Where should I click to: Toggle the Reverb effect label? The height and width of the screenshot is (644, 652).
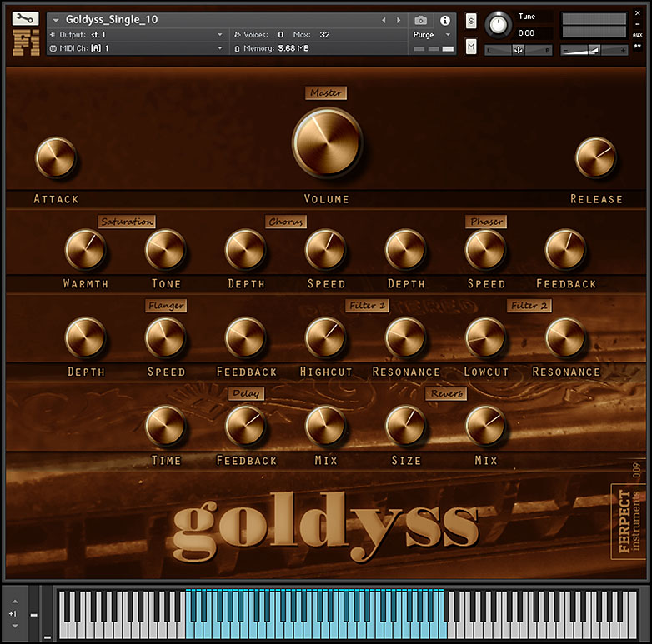[x=446, y=393]
